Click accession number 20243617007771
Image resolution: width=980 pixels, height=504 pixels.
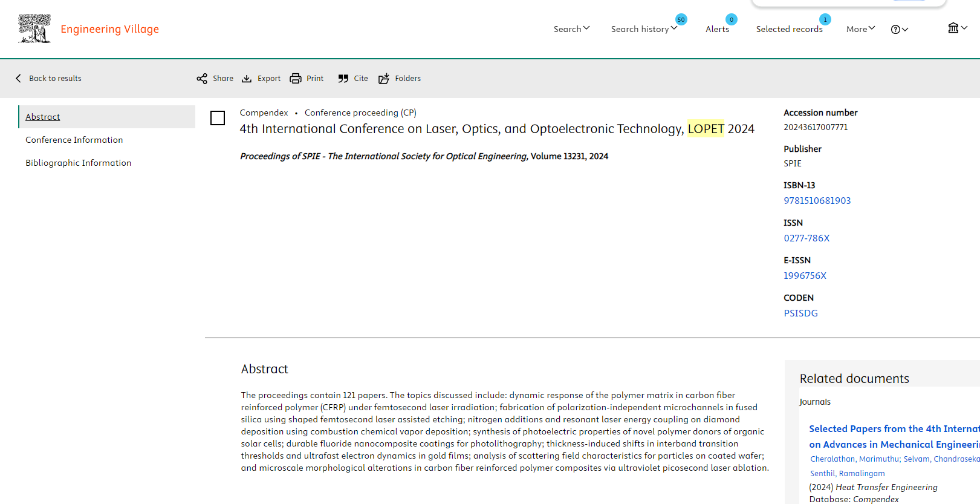(x=816, y=127)
